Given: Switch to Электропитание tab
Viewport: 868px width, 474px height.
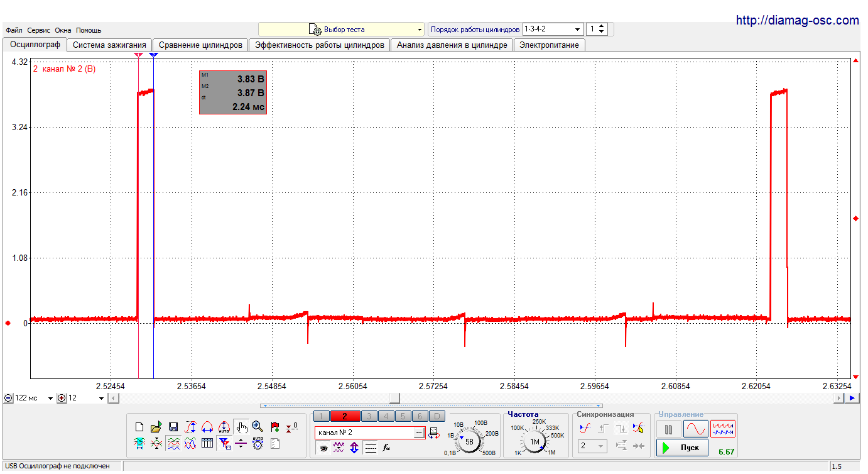Looking at the screenshot, I should click(x=549, y=45).
